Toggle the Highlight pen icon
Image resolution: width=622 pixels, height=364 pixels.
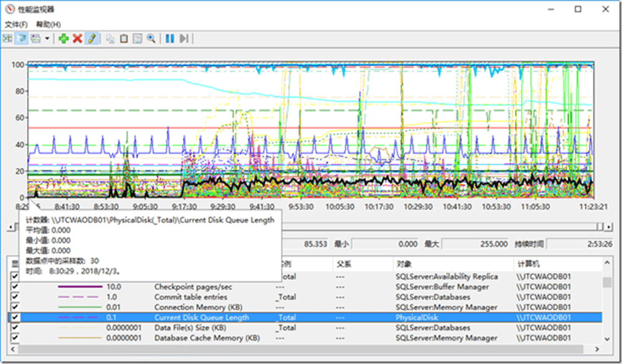coord(92,39)
